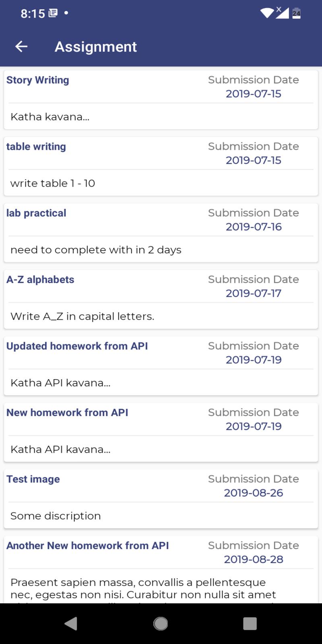322x644 pixels.
Task: Tap the 2019-07-16 submission date
Action: [x=254, y=227]
